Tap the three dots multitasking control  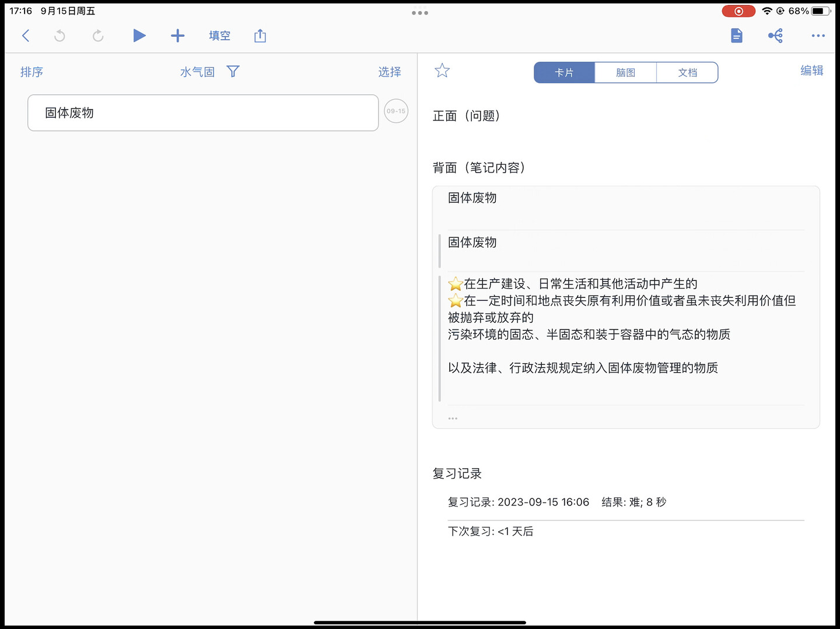point(420,12)
